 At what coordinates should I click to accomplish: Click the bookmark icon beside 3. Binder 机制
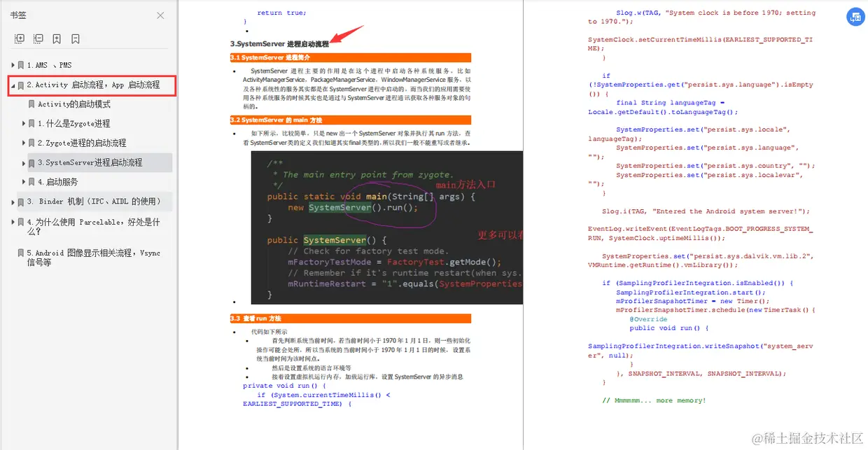(21, 202)
